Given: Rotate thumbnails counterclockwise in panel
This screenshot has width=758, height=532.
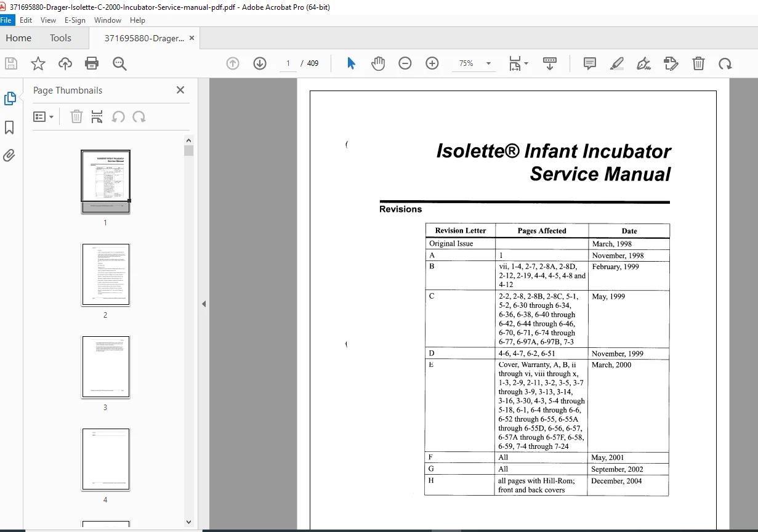Looking at the screenshot, I should (118, 116).
